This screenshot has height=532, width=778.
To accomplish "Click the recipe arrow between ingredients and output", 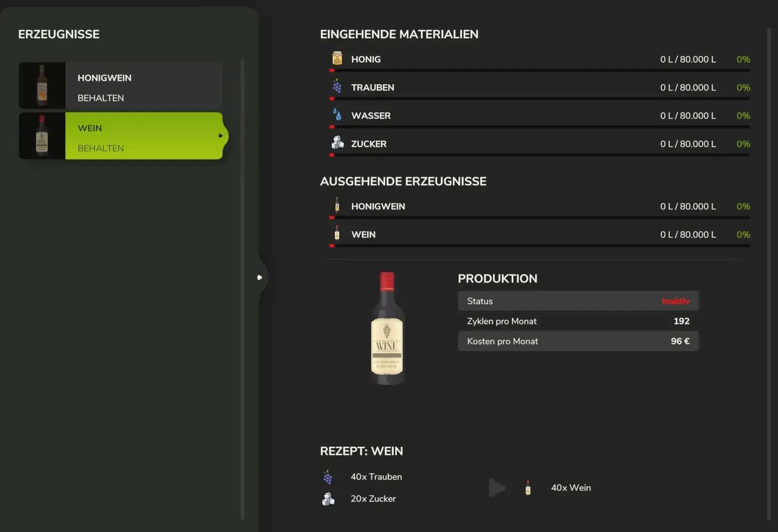I will tap(497, 488).
